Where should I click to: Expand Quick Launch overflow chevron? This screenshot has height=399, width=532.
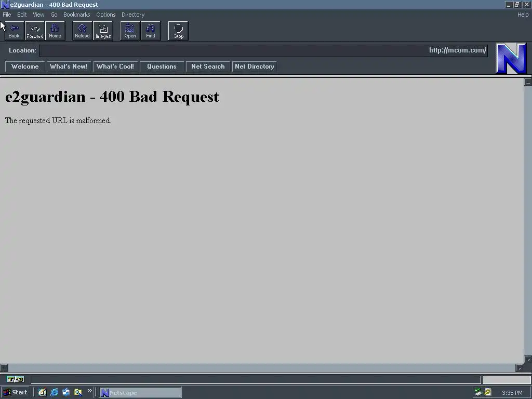89,391
